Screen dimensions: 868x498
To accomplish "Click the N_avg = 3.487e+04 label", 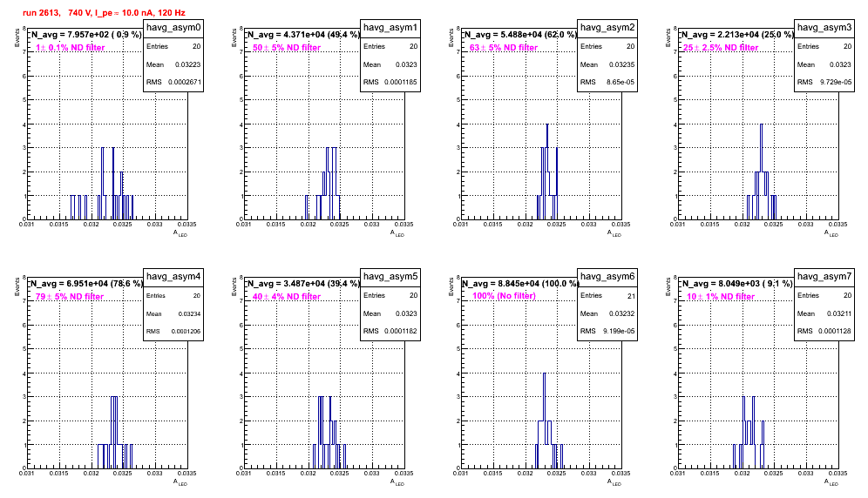I will [303, 283].
